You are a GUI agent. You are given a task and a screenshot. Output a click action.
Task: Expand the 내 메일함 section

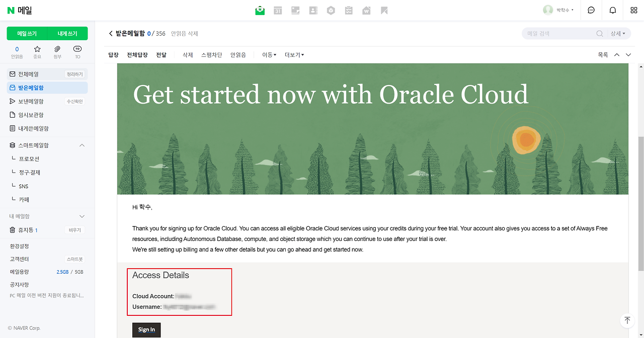pos(82,216)
